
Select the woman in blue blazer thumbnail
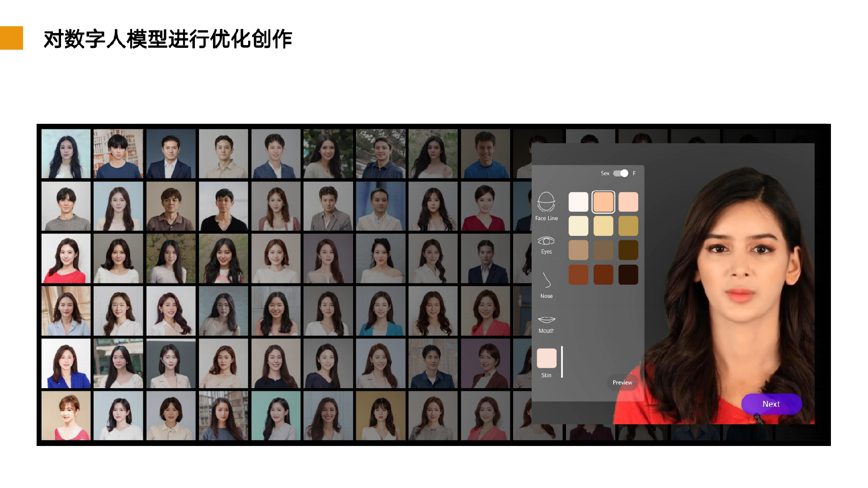[x=66, y=364]
